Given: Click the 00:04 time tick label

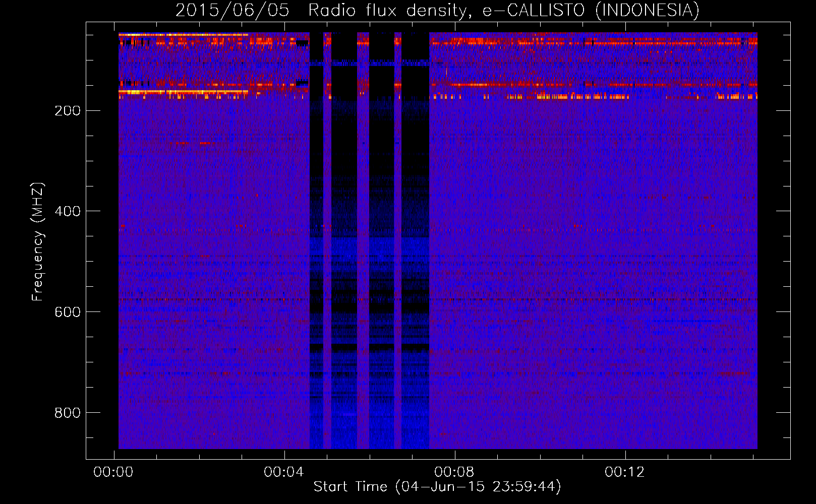Looking at the screenshot, I should [284, 472].
